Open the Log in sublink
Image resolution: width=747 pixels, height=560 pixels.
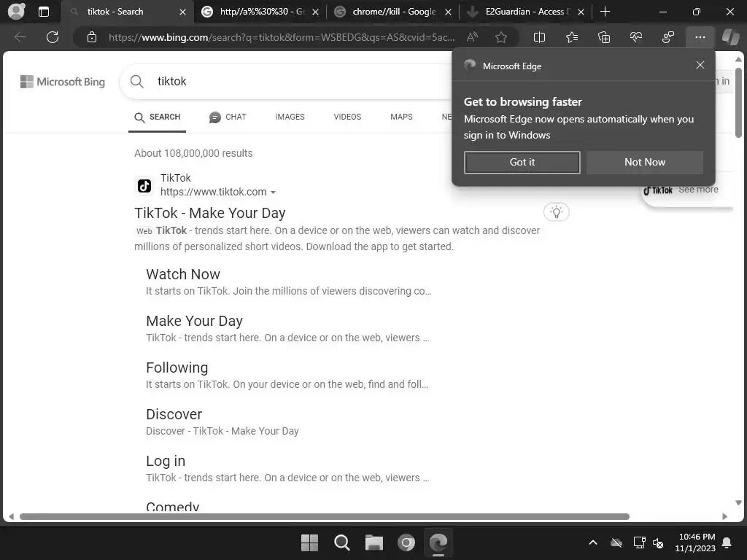pos(166,461)
